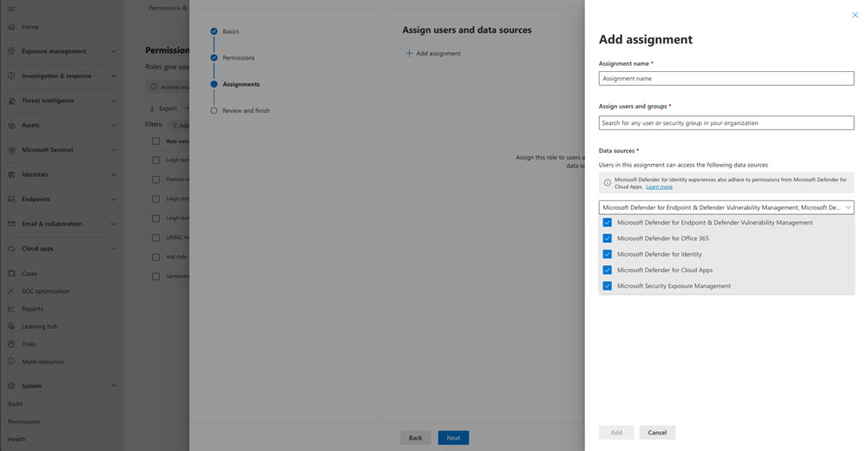This screenshot has width=868, height=451.
Task: Open Audit under System
Action: pyautogui.click(x=15, y=404)
